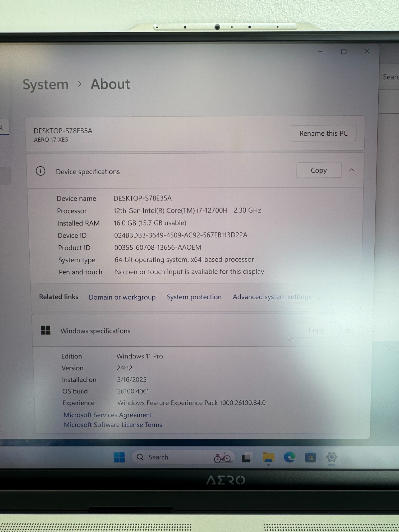The height and width of the screenshot is (532, 399).
Task: Click the Device specifications info icon
Action: click(41, 171)
